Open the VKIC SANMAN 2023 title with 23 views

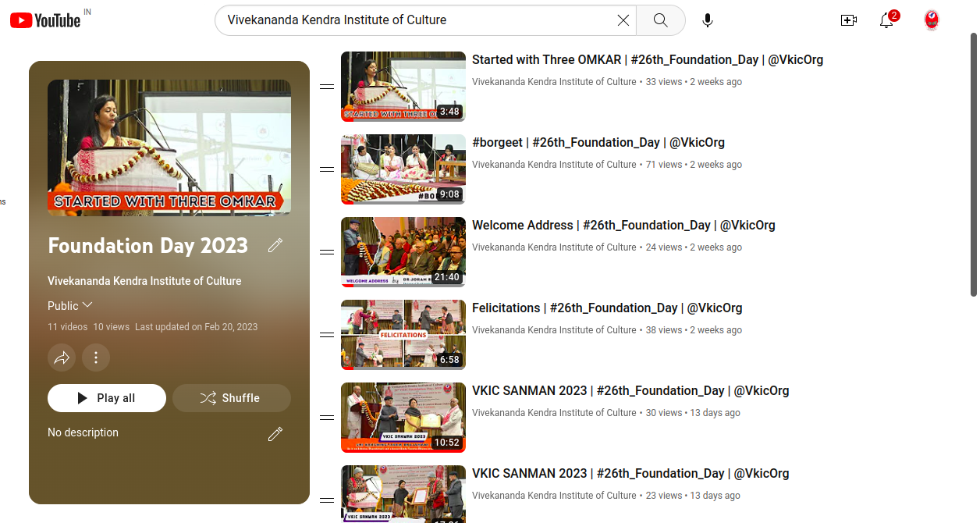tap(630, 474)
